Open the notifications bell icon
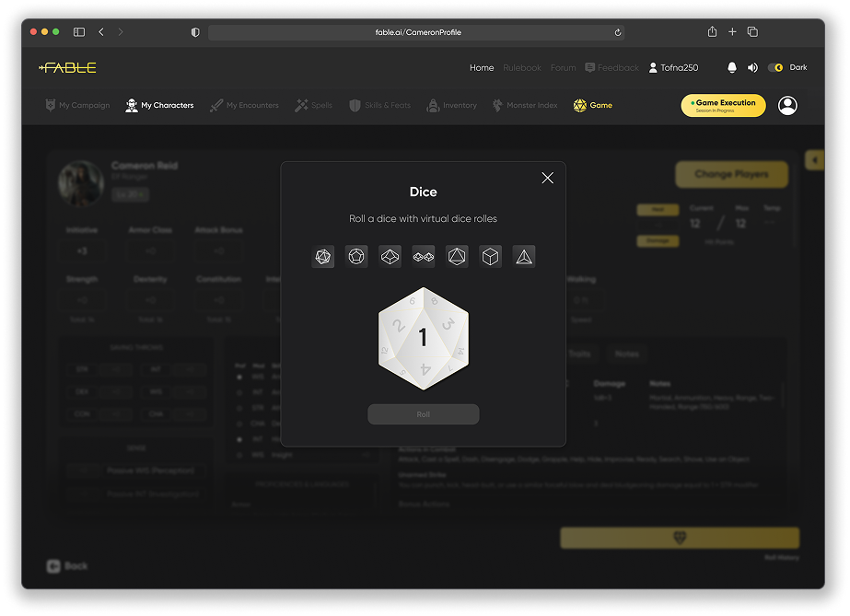 (x=732, y=68)
